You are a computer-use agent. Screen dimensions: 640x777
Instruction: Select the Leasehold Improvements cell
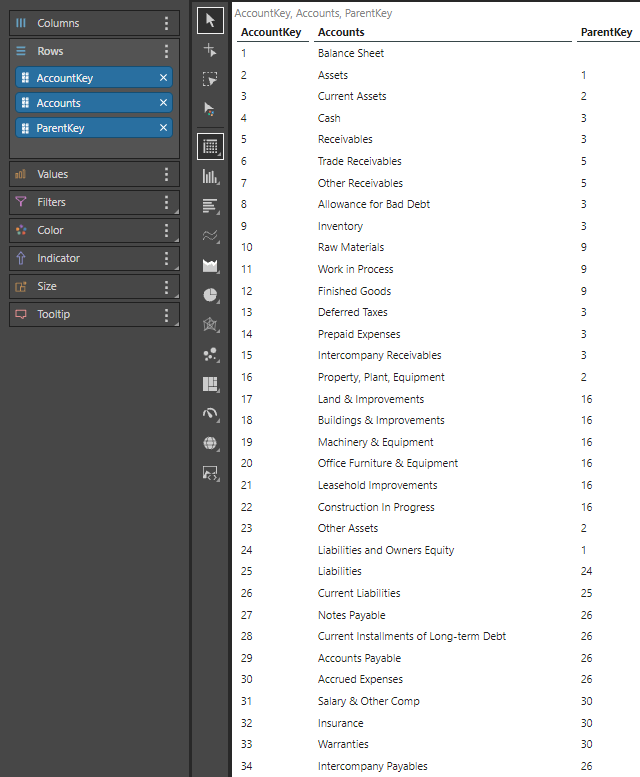(377, 485)
